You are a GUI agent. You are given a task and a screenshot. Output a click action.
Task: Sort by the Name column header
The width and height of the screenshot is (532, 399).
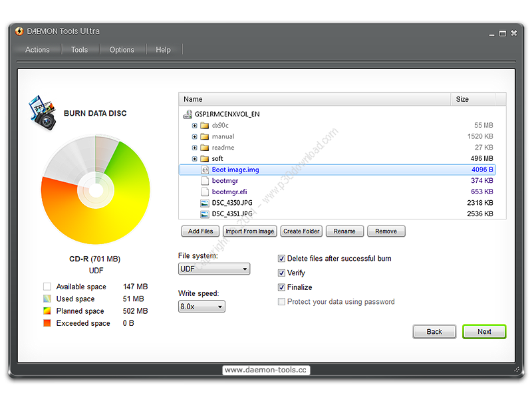pyautogui.click(x=315, y=99)
